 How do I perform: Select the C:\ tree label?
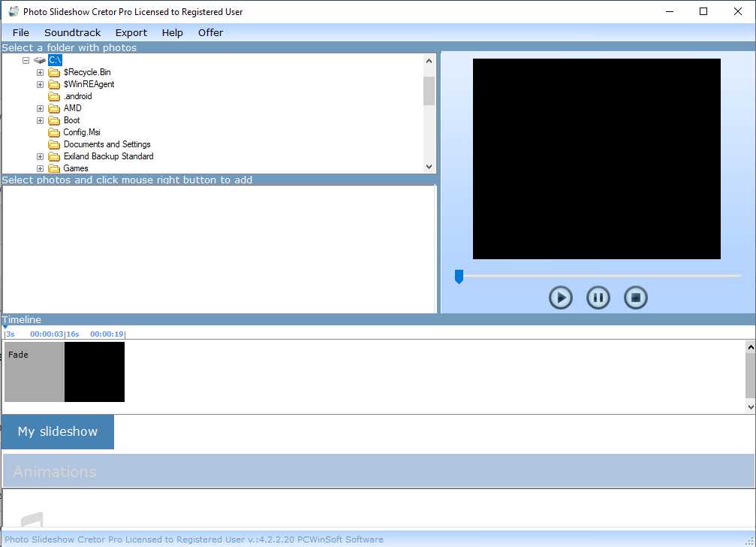(55, 60)
